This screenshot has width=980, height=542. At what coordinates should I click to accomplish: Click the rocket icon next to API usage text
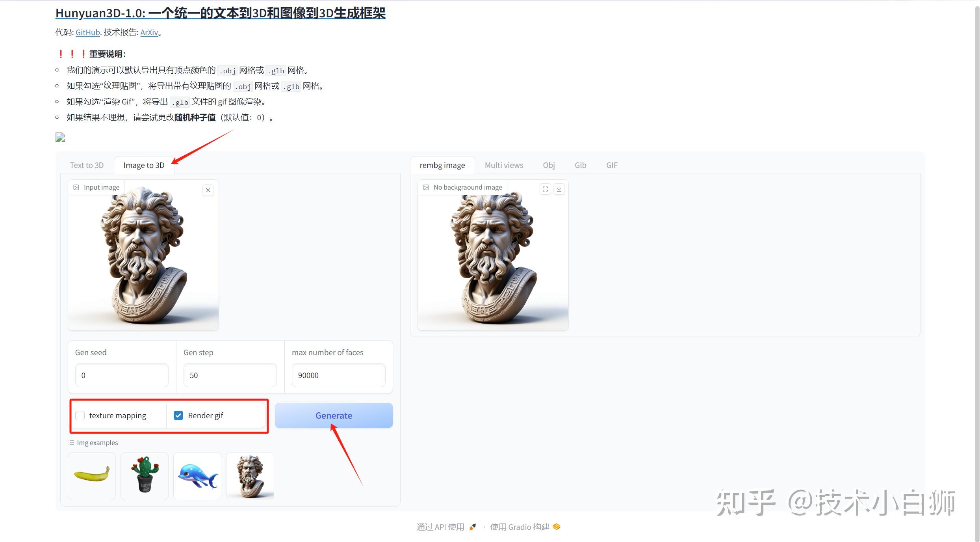click(472, 527)
